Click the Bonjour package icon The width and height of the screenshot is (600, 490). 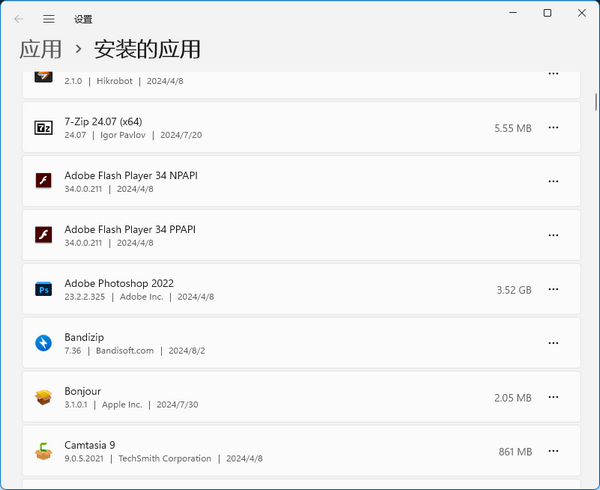tap(44, 397)
